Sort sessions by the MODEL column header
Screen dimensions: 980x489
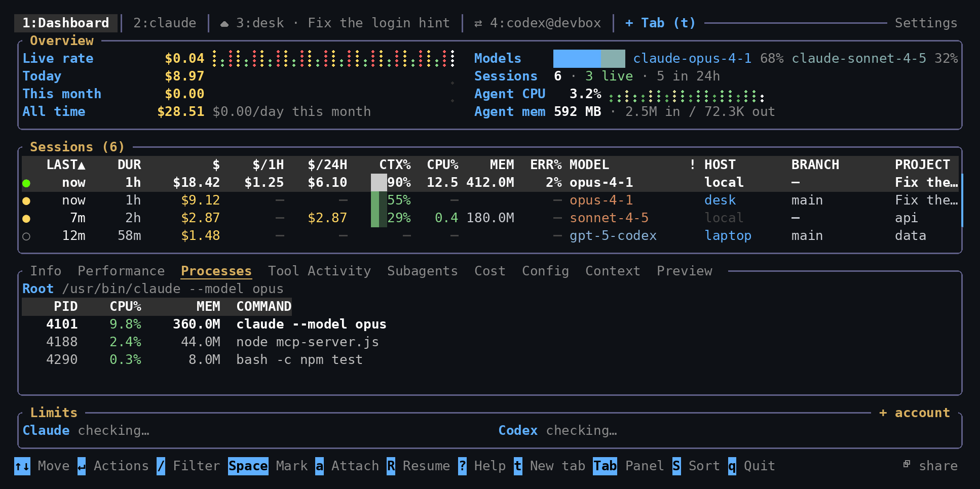(589, 165)
